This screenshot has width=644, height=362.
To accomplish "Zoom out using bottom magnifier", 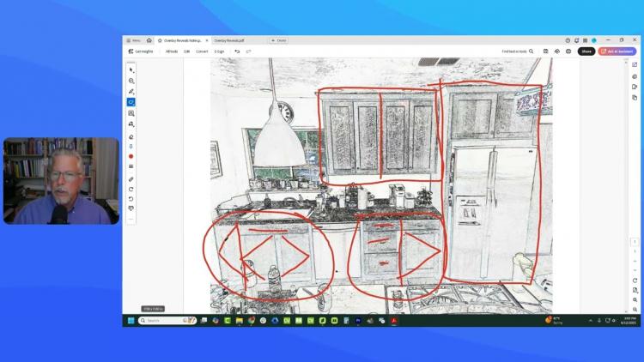I will 635,310.
